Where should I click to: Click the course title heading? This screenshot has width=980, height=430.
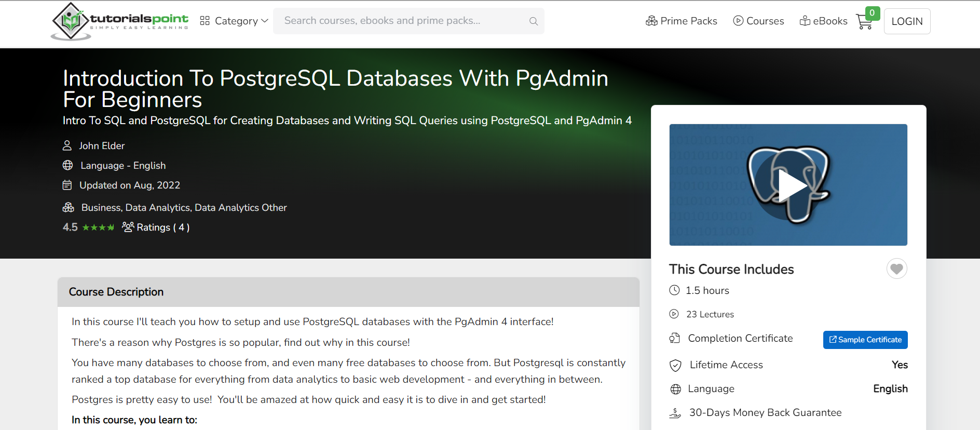click(x=335, y=89)
